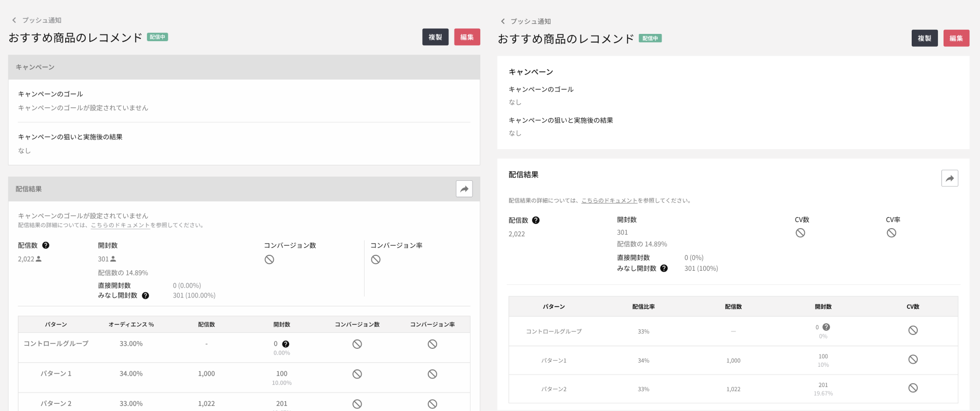Click the unavailable icon under the CV率 summary
This screenshot has width=980, height=411.
point(892,233)
